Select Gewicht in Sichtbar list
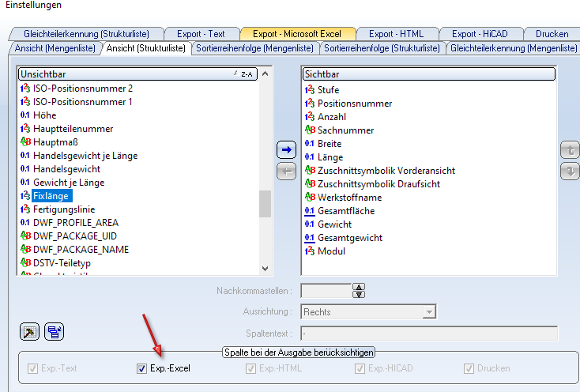The height and width of the screenshot is (392, 580). click(334, 224)
